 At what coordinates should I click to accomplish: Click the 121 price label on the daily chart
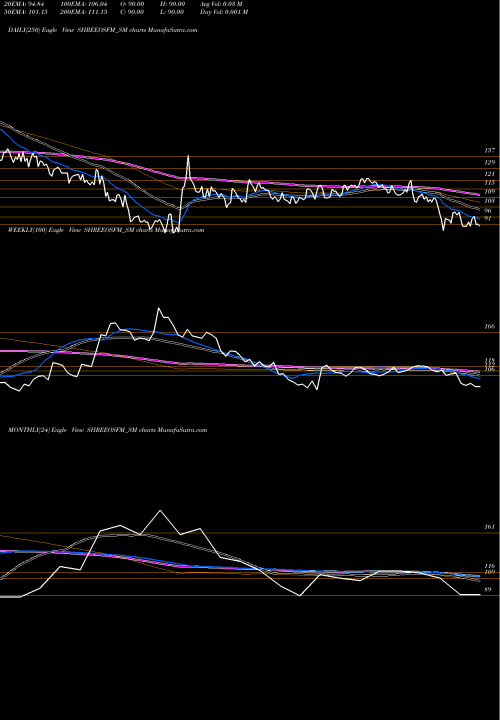coord(490,174)
